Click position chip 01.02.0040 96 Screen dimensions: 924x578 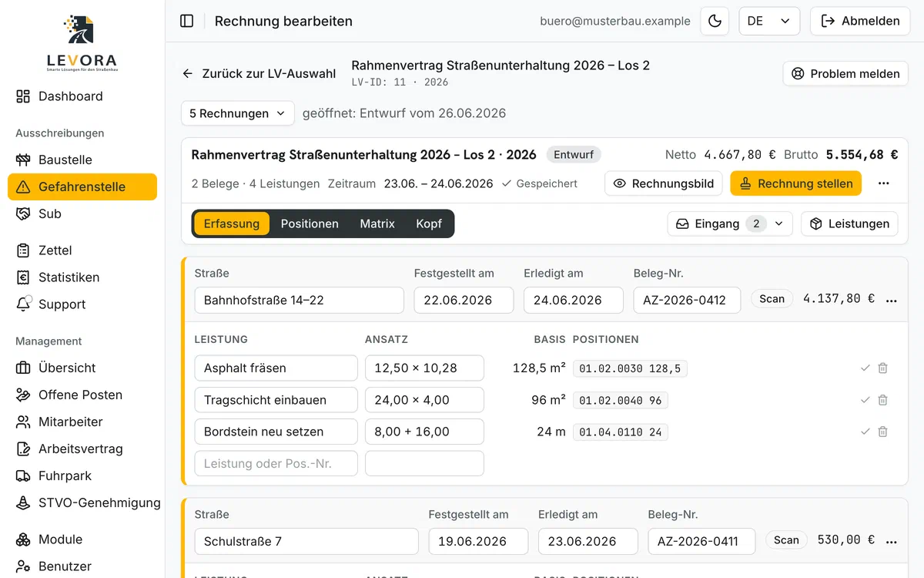coord(621,401)
